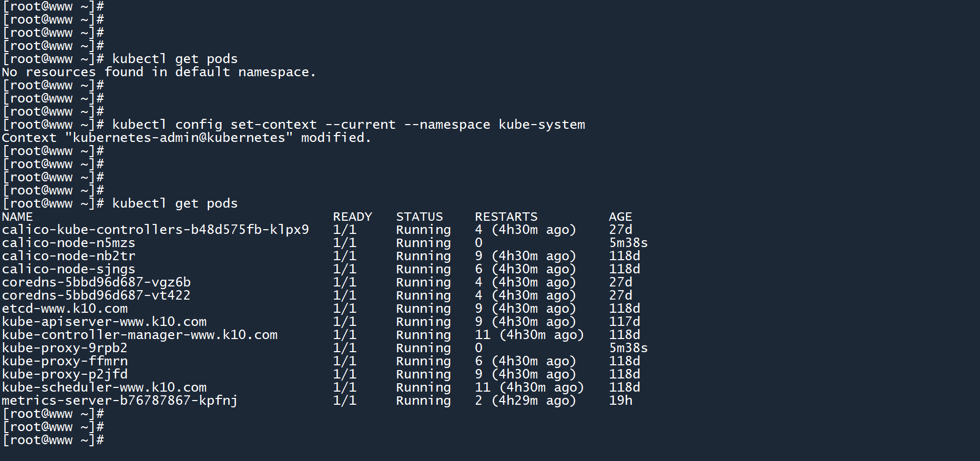Click the NAME column header

(x=17, y=217)
